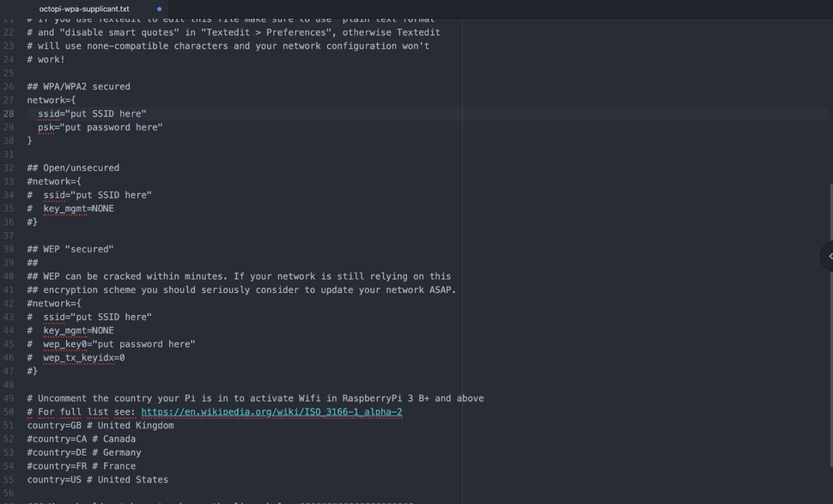Click the country=GB line text
This screenshot has width=833, height=504.
pos(100,426)
